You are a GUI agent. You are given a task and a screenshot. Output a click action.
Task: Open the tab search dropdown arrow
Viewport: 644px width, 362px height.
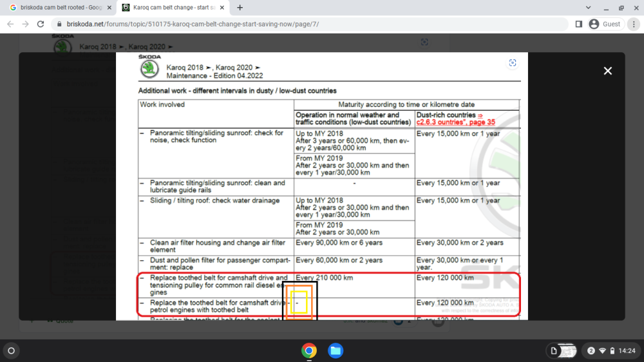(588, 7)
